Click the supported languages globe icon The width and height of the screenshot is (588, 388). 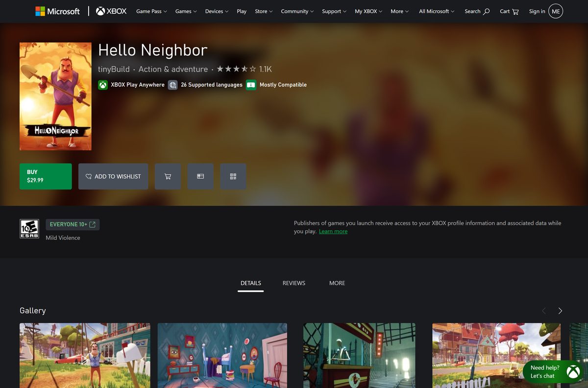tap(173, 85)
